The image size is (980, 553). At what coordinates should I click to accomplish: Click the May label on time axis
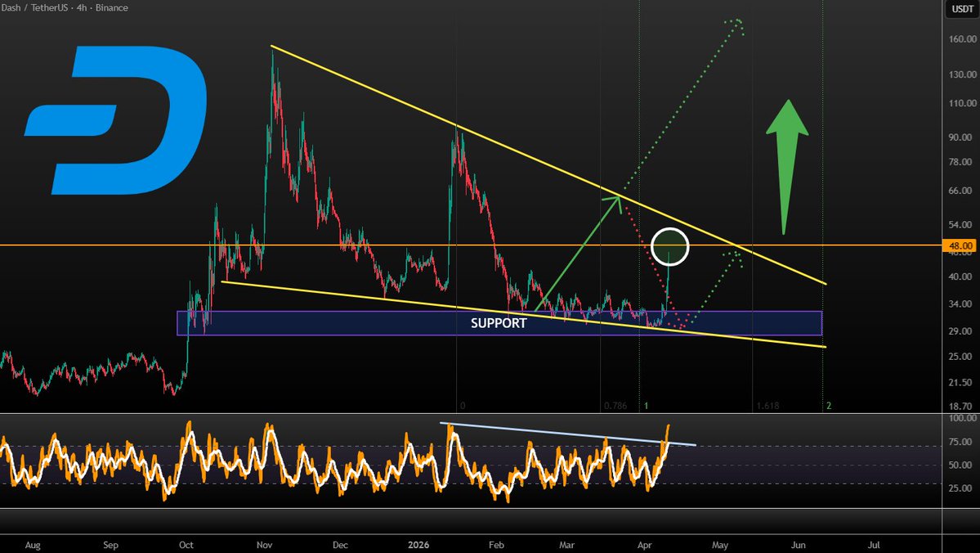(x=720, y=545)
